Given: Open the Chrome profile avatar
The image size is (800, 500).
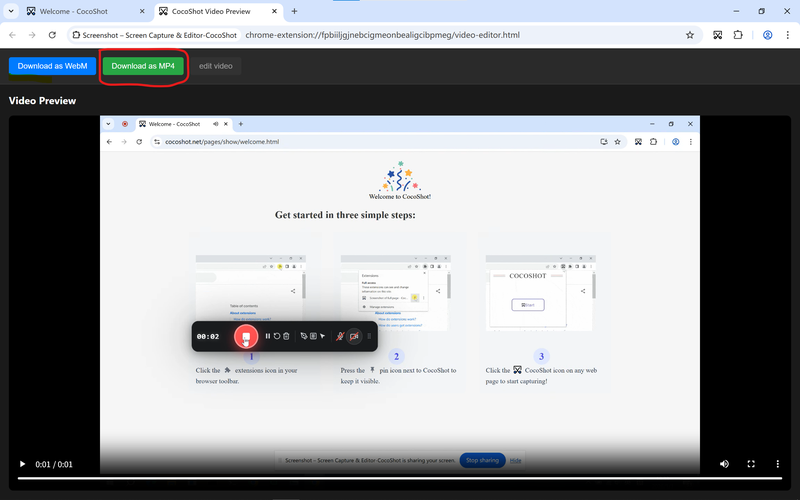Looking at the screenshot, I should 767,34.
